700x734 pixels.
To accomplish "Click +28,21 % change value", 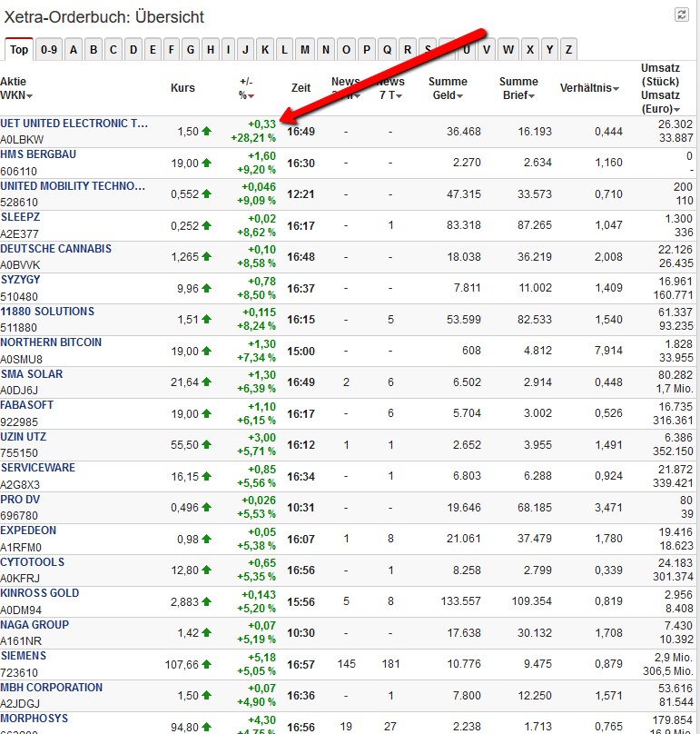I will point(253,138).
